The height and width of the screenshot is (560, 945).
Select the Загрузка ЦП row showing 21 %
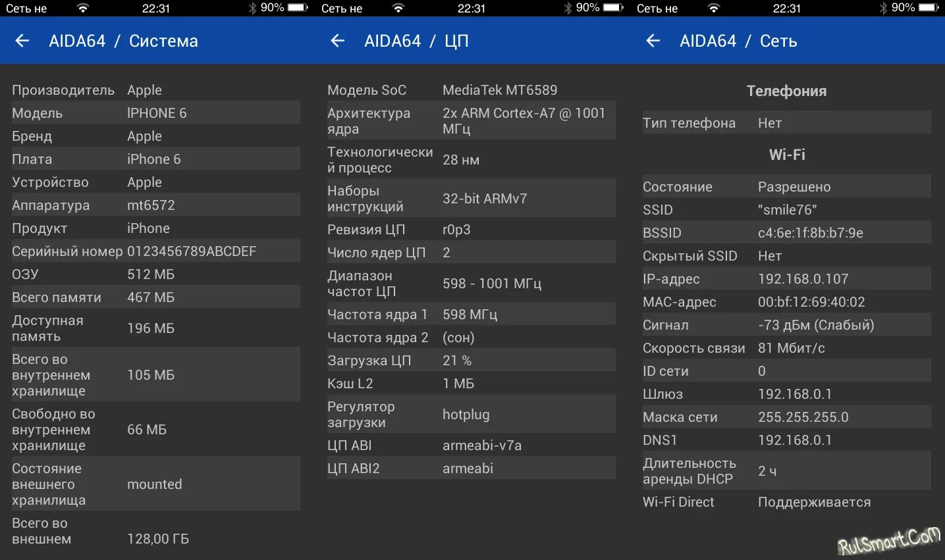tap(472, 360)
